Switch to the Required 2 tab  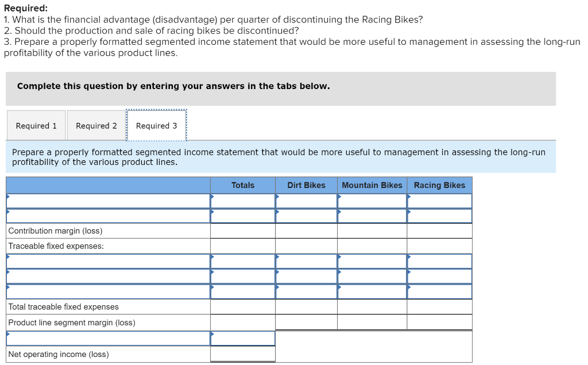[96, 125]
